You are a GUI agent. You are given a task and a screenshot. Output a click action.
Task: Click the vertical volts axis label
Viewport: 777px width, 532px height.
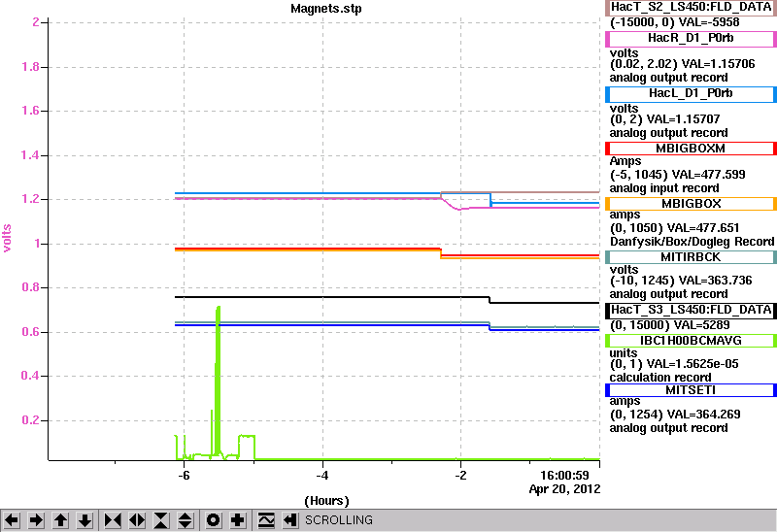tap(7, 238)
